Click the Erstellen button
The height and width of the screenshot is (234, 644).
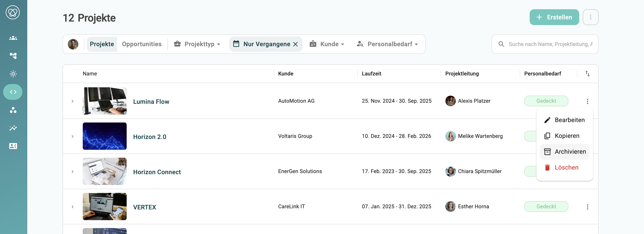point(554,17)
